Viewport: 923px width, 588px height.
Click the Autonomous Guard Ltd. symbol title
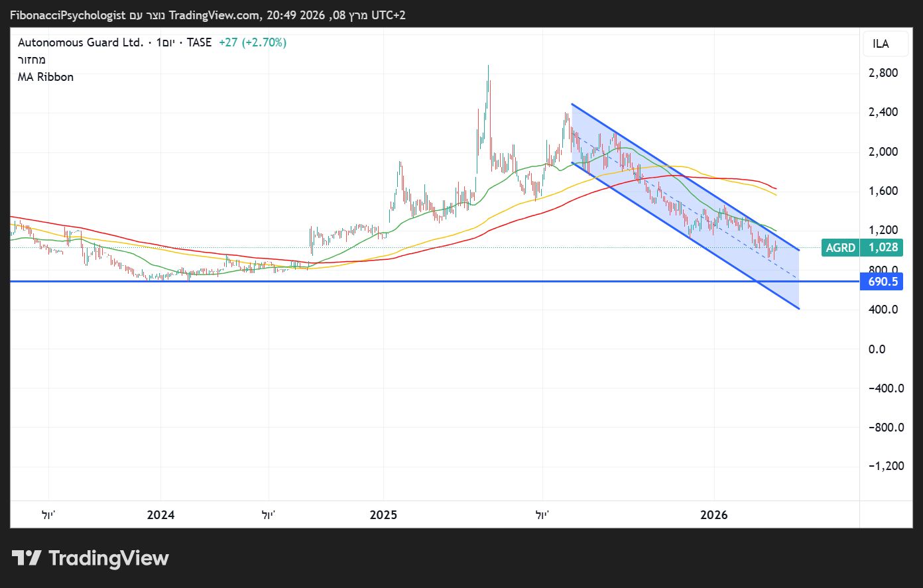click(x=80, y=42)
